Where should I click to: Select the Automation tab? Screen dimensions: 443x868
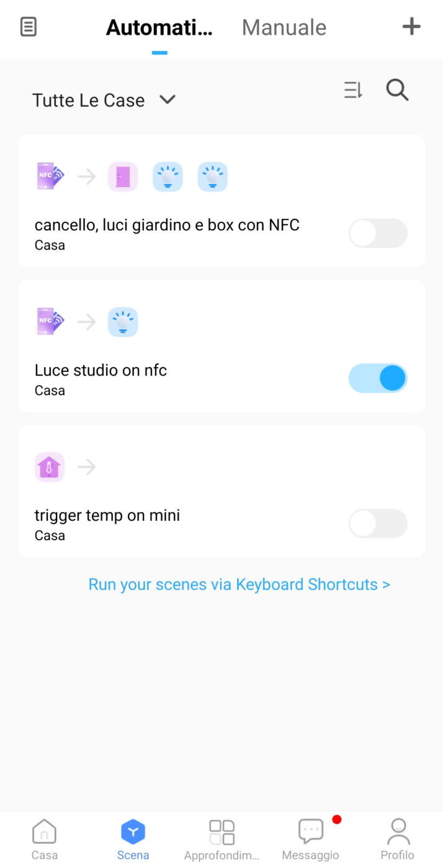click(159, 27)
